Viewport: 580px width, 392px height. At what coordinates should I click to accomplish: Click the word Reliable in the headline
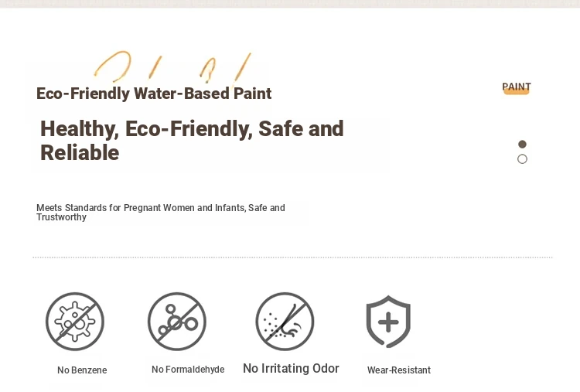(80, 153)
